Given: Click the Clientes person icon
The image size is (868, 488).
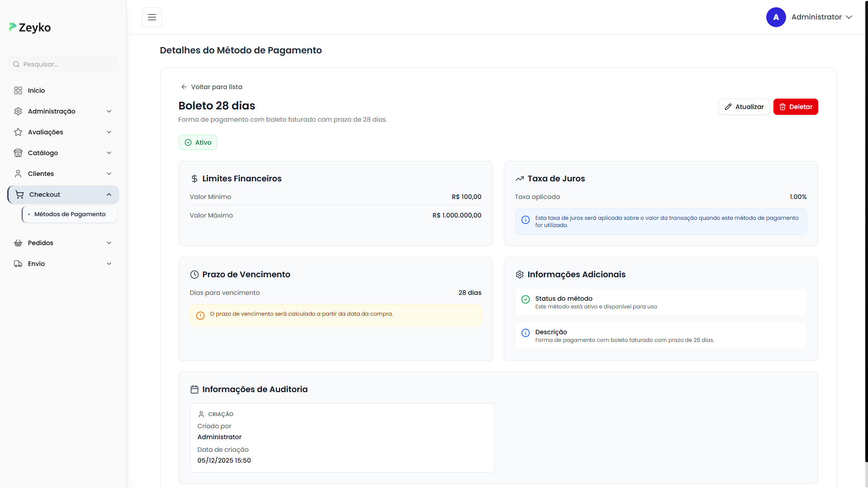Looking at the screenshot, I should [x=18, y=174].
